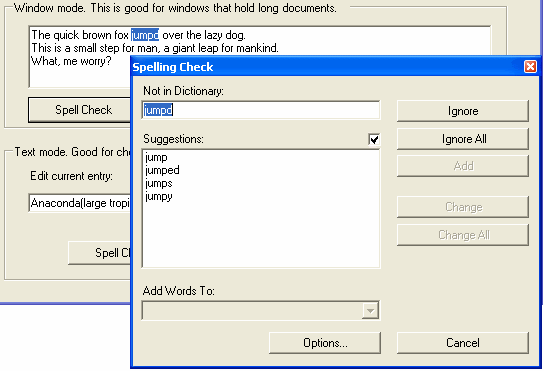Image resolution: width=544 pixels, height=371 pixels.
Task: Open spelling Options dialog
Action: (x=325, y=343)
